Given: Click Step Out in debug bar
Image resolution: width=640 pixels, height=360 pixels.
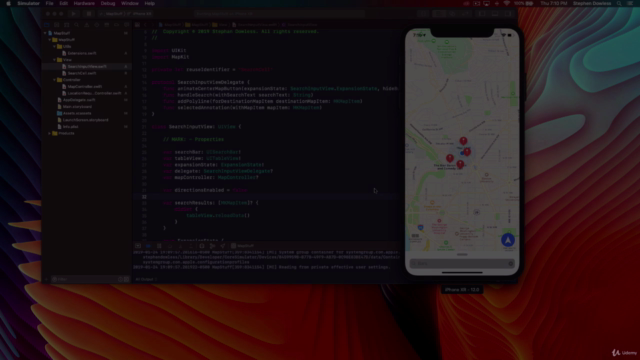Looking at the screenshot, I should click(191, 246).
